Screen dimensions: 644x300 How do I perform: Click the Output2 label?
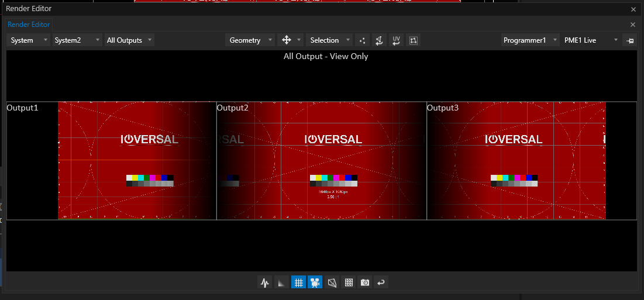[x=232, y=108]
